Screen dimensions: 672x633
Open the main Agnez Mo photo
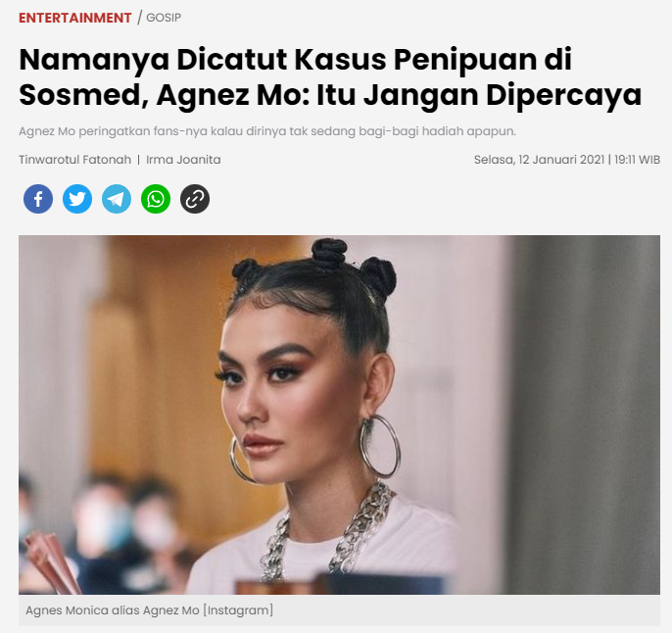pyautogui.click(x=339, y=414)
